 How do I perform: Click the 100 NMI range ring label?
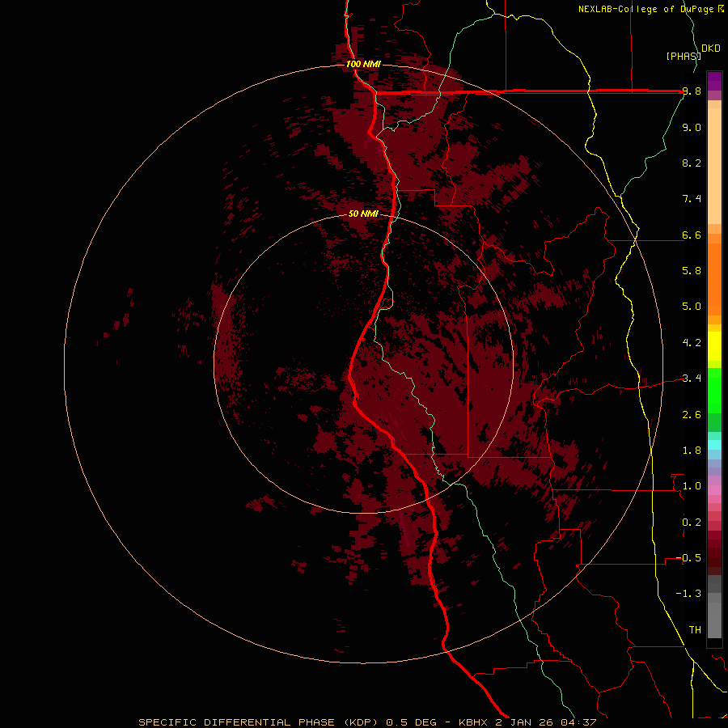(363, 64)
